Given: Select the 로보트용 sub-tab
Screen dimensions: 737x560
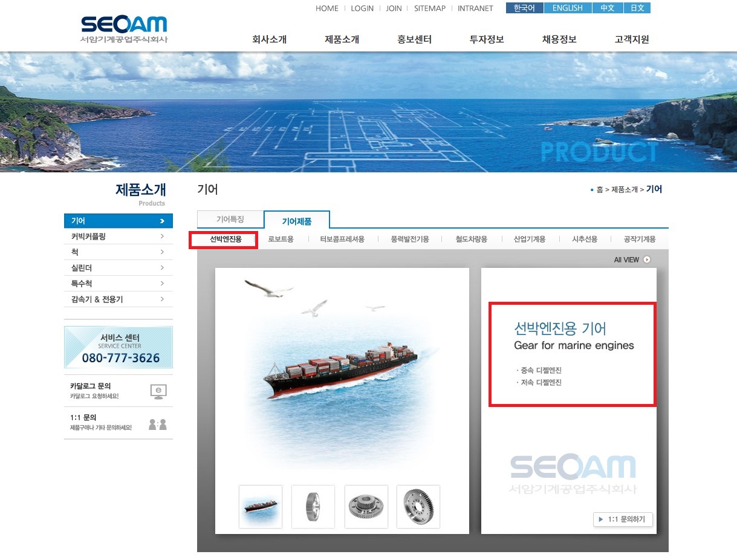Looking at the screenshot, I should [281, 239].
